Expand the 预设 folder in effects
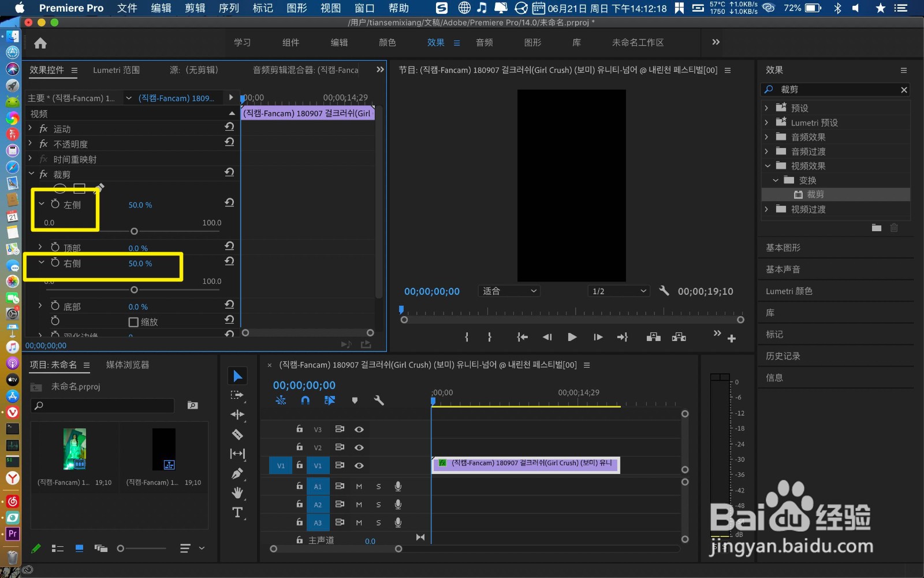This screenshot has width=924, height=578. (x=766, y=108)
